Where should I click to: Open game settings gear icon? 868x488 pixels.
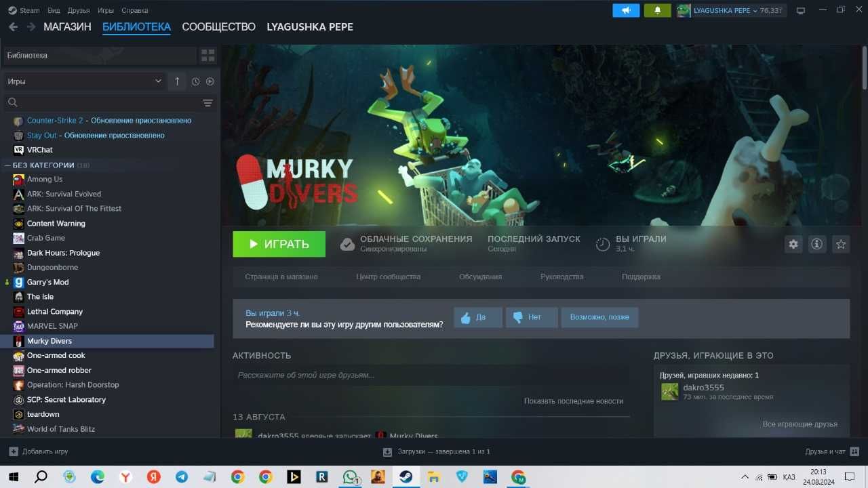pos(793,244)
